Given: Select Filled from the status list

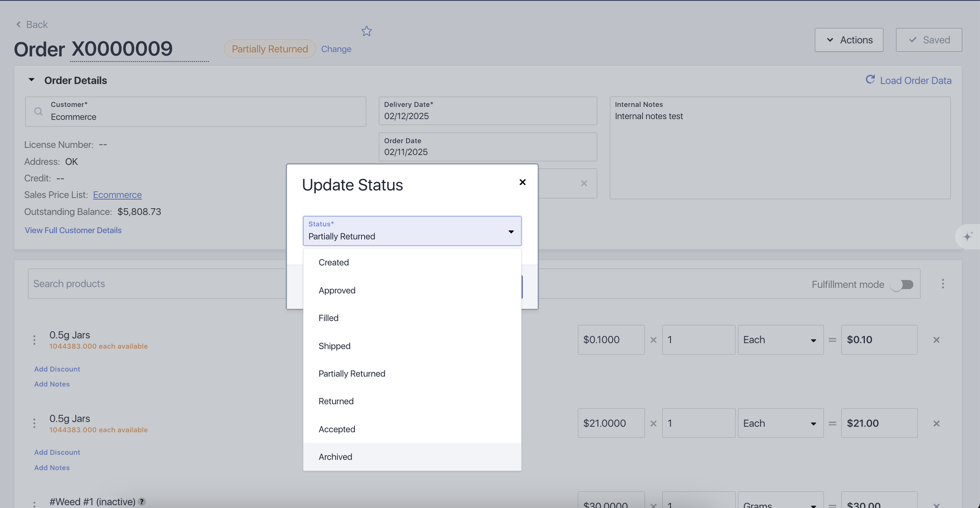Looking at the screenshot, I should click(x=412, y=318).
